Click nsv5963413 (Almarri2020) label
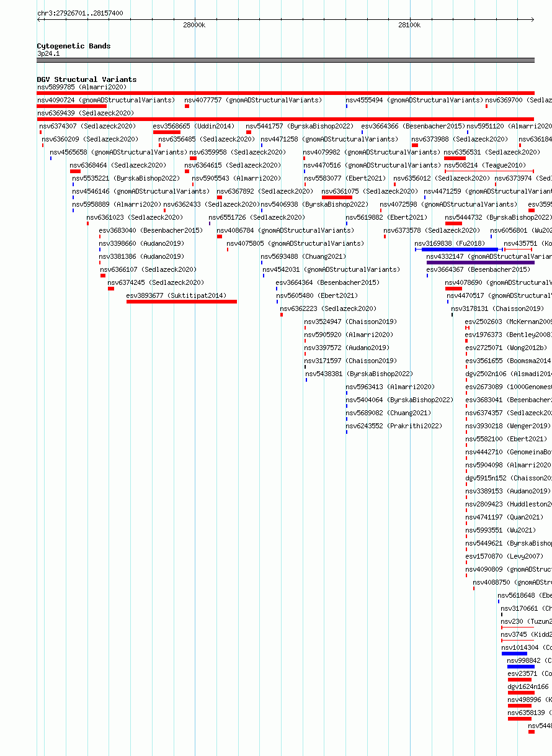The height and width of the screenshot is (756, 552). [x=390, y=387]
